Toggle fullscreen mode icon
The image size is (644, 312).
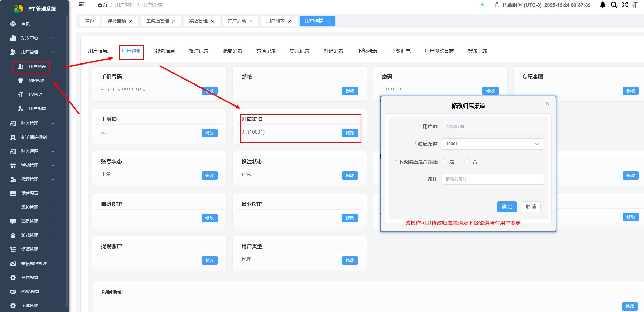[x=625, y=5]
